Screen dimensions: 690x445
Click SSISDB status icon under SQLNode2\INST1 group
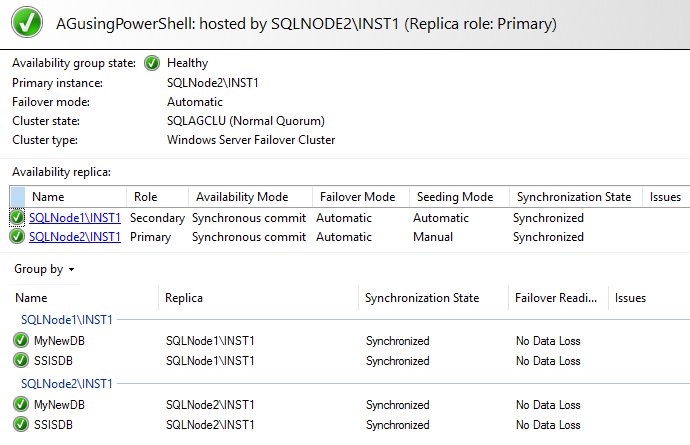(x=22, y=425)
